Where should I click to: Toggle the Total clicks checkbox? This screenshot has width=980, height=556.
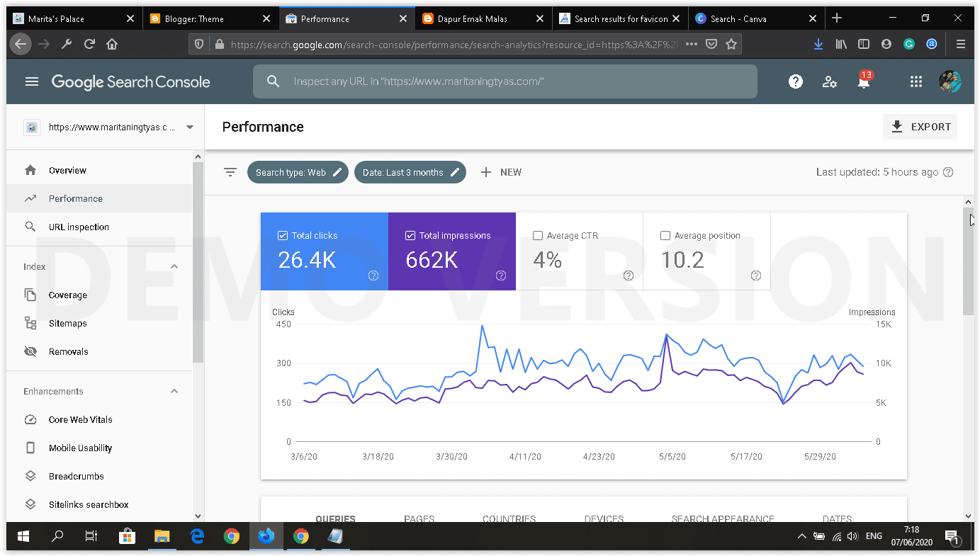coord(283,235)
